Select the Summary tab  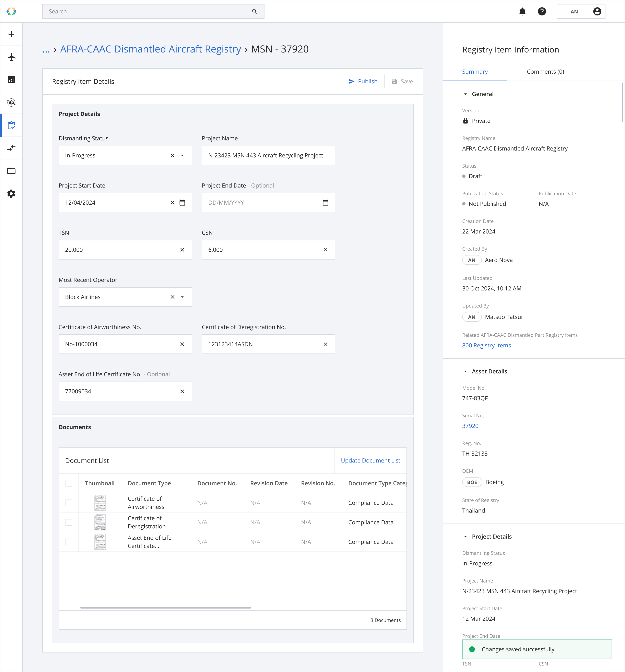coord(475,72)
